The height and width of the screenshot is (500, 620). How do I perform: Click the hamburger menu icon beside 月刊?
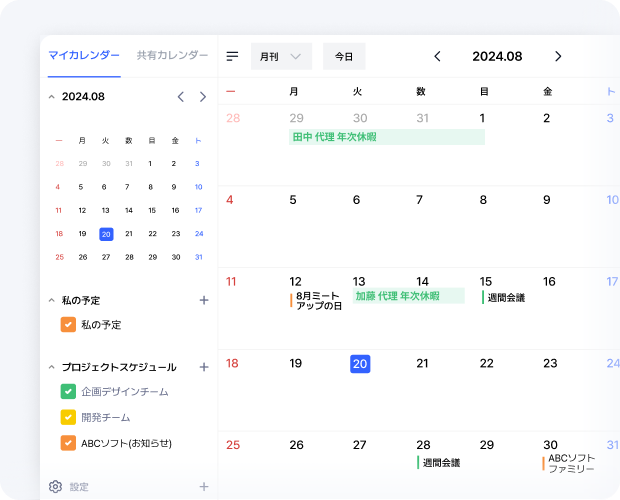point(233,57)
